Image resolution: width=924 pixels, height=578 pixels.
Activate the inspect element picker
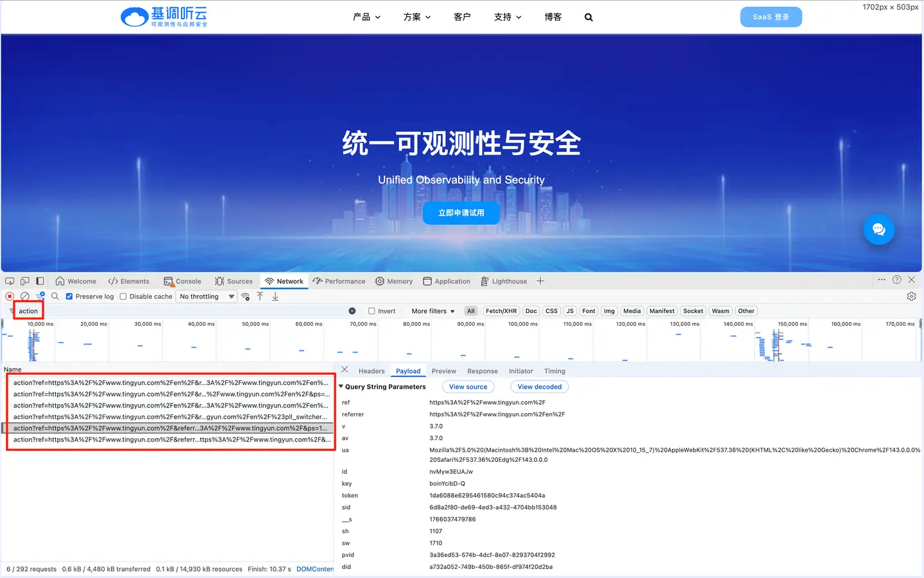pyautogui.click(x=10, y=281)
